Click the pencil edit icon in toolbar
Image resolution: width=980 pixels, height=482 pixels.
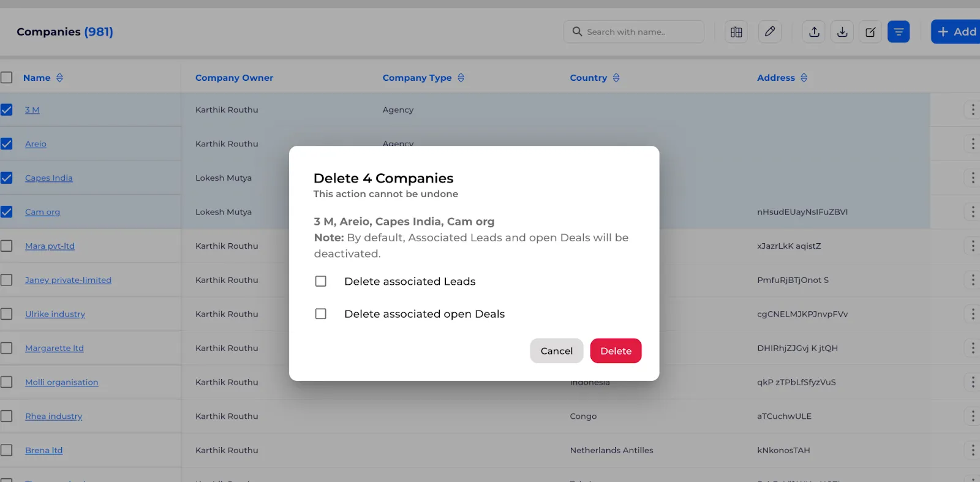pos(770,32)
